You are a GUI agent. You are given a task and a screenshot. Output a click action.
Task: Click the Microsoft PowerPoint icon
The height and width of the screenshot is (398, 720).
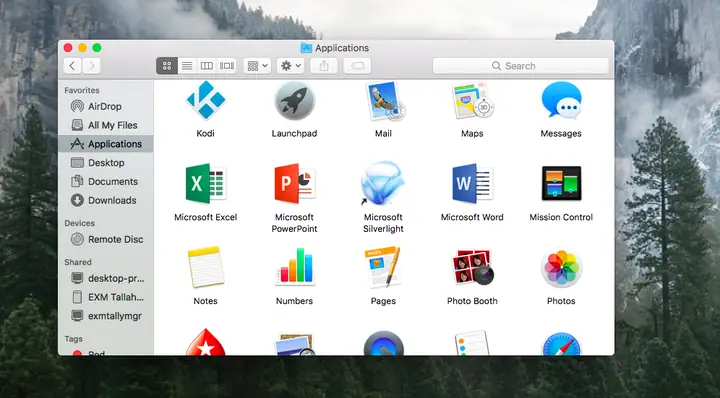[x=294, y=184]
